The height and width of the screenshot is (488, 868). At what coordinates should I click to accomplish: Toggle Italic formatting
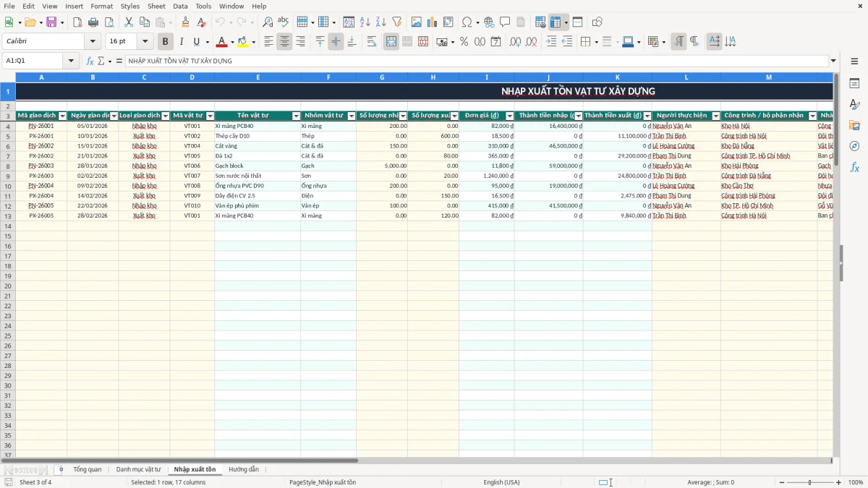(x=182, y=42)
